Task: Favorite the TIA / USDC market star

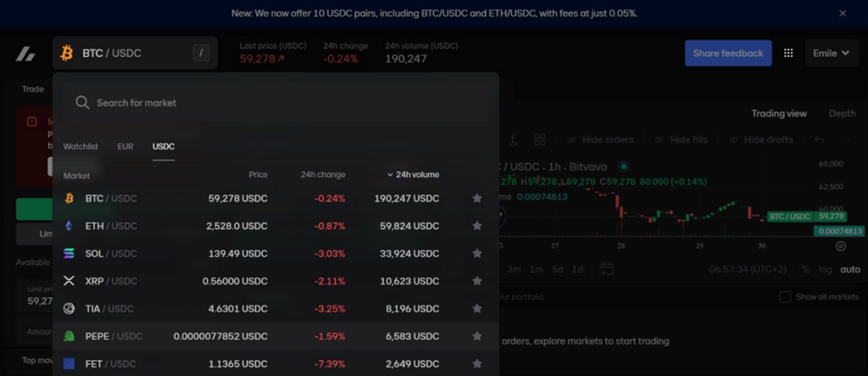Action: point(476,308)
